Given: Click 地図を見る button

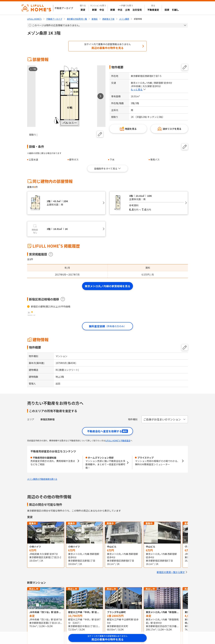Looking at the screenshot, I should coord(128,129).
